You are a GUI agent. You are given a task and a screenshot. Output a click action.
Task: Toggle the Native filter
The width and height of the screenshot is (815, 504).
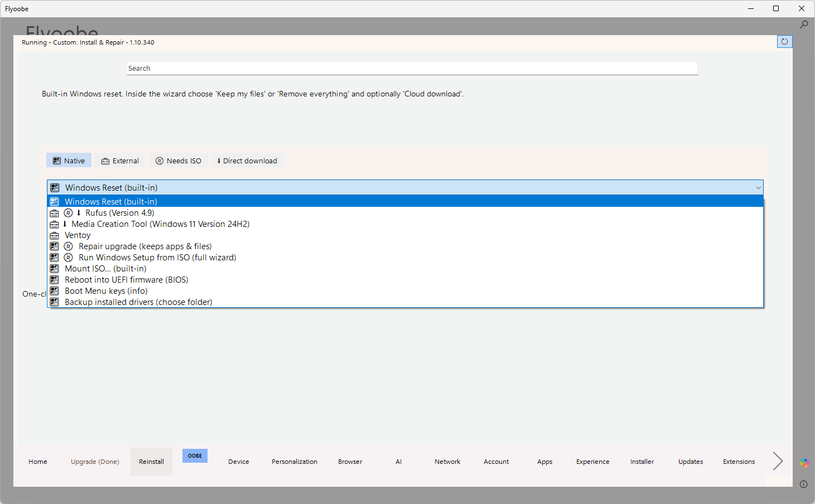tap(69, 161)
